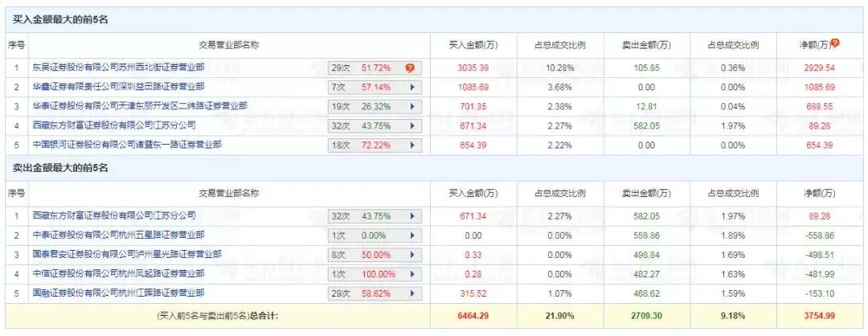868x336 pixels.
Task: Click arrow in buy-list 西藏东方财富 32次 box
Action: (411, 126)
